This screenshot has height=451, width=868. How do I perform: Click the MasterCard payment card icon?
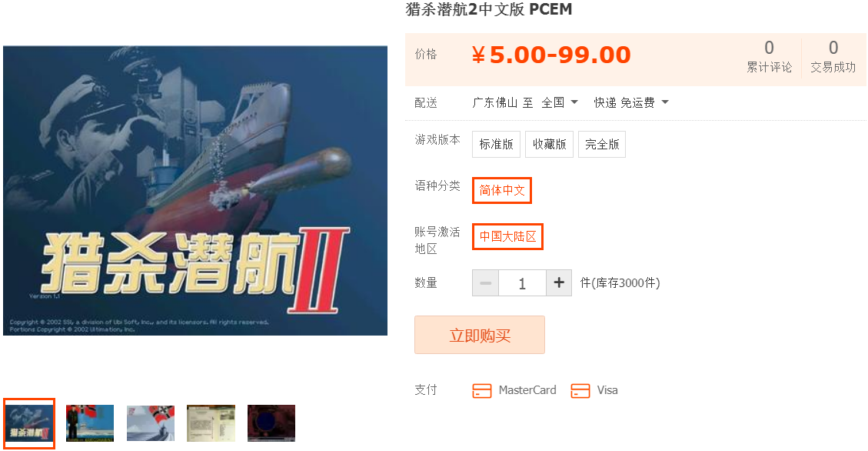(x=481, y=391)
